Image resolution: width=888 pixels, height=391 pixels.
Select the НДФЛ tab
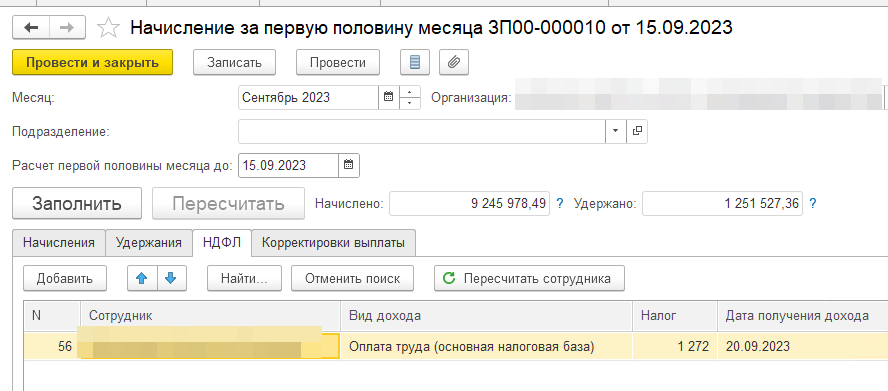coord(222,243)
